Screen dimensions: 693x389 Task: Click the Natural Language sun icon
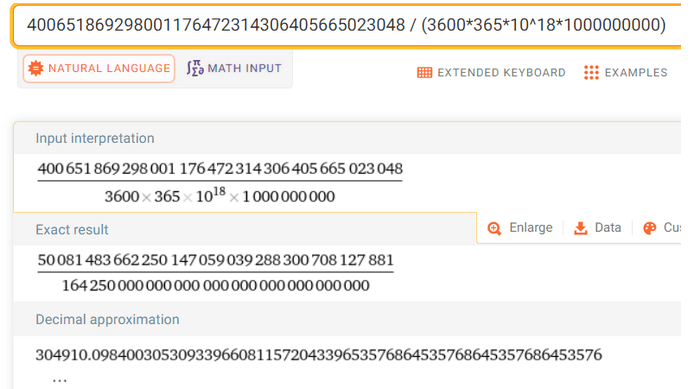36,69
